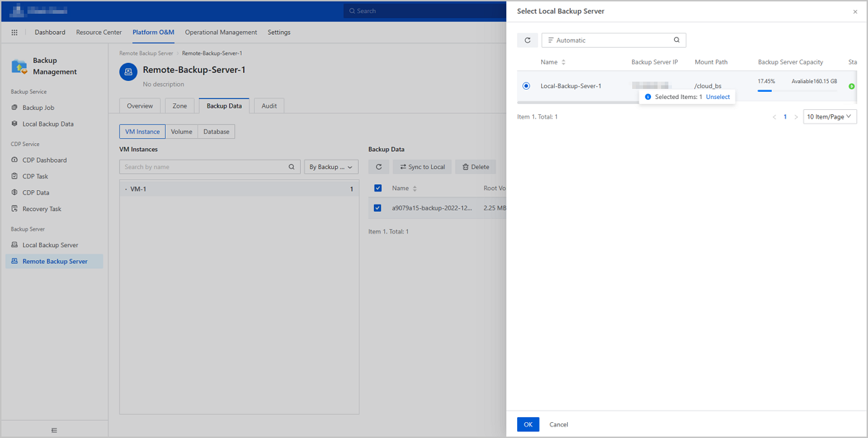The height and width of the screenshot is (438, 868).
Task: Click the Name column sort icon in dialog
Action: click(563, 62)
